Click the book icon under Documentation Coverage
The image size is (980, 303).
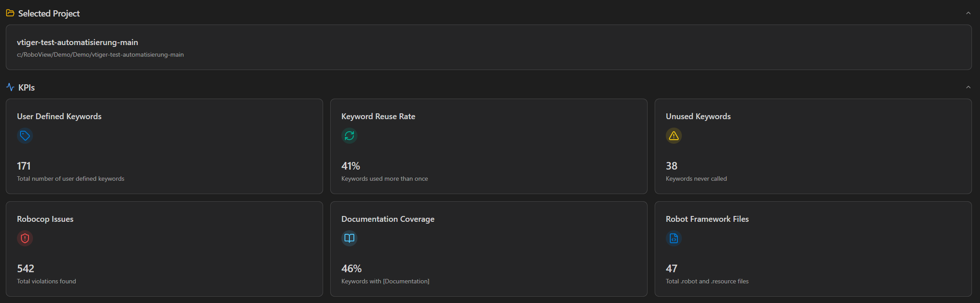(x=349, y=238)
